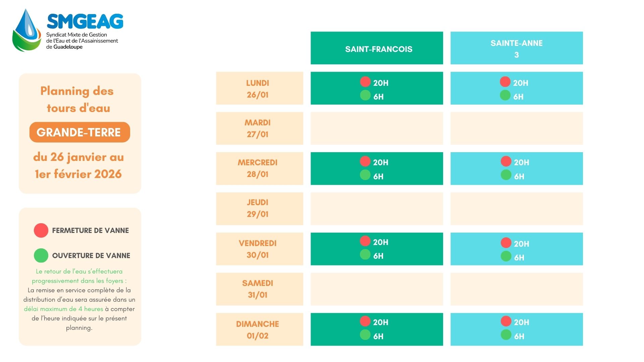Click Sainte-Anne red 20H dot on Vendredi

tap(506, 243)
